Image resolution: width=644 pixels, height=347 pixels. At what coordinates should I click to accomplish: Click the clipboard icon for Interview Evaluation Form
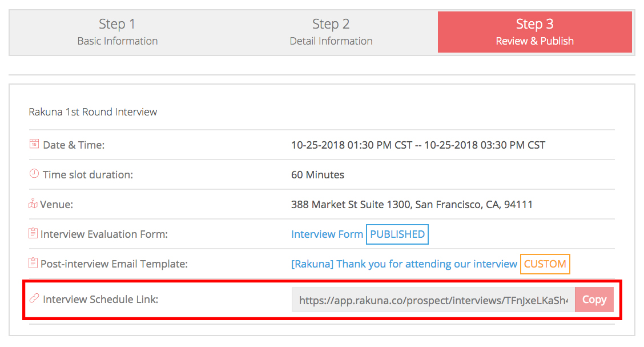pyautogui.click(x=34, y=234)
